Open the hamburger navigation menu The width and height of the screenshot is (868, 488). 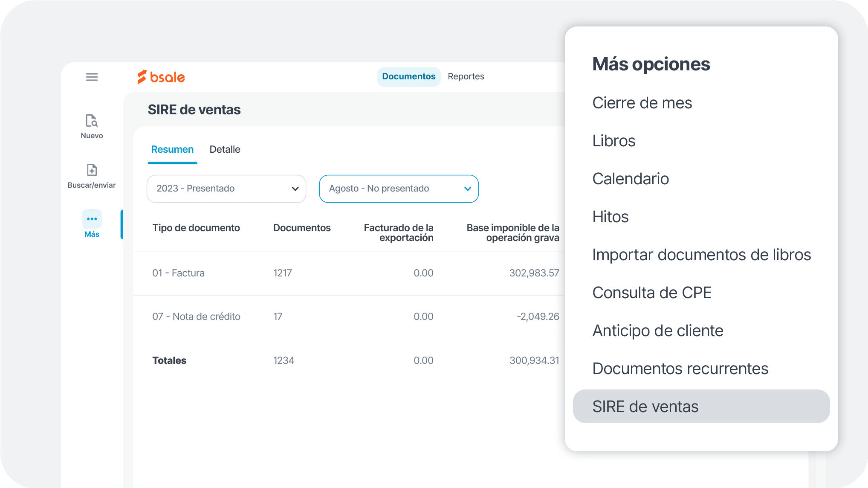click(x=92, y=77)
